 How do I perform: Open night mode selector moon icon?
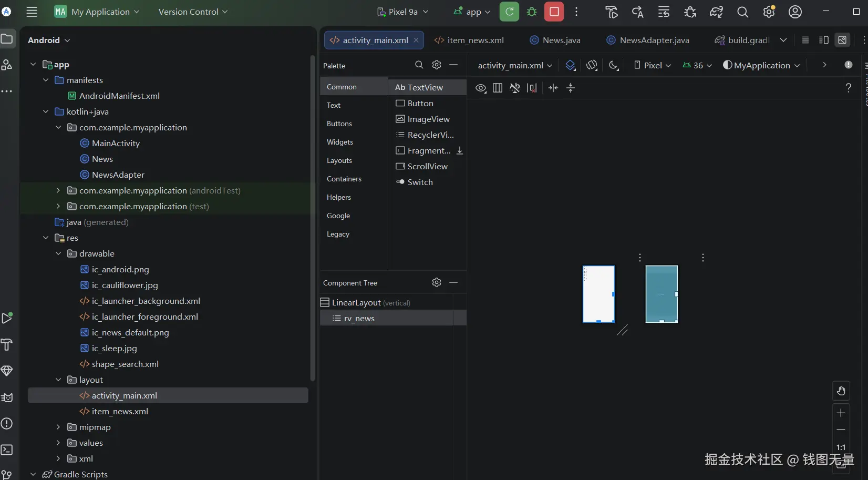[x=613, y=65]
